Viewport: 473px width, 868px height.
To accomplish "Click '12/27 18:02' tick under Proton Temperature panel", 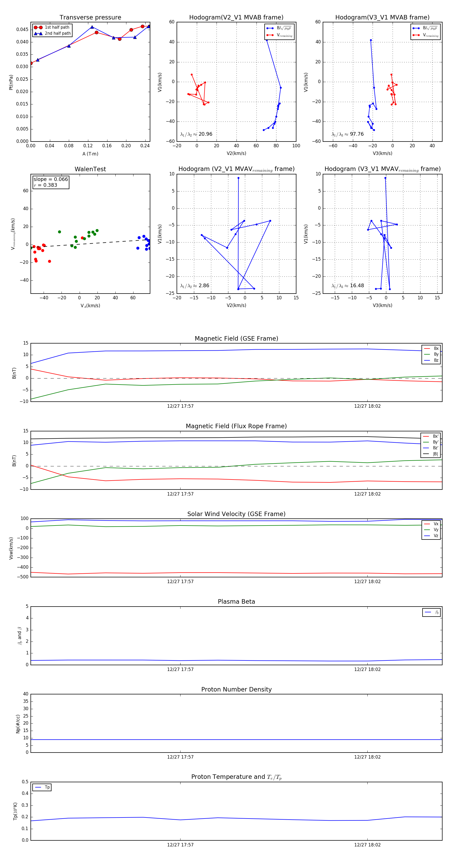I will coord(367,845).
